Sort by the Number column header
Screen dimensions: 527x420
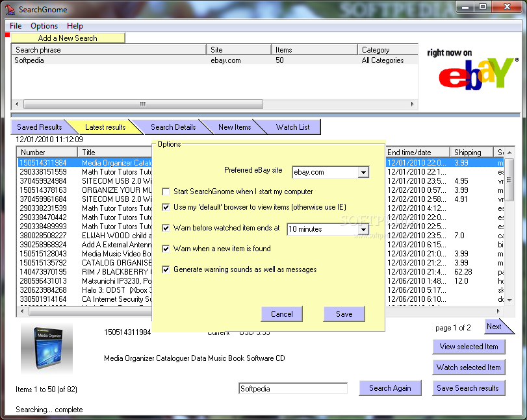47,153
